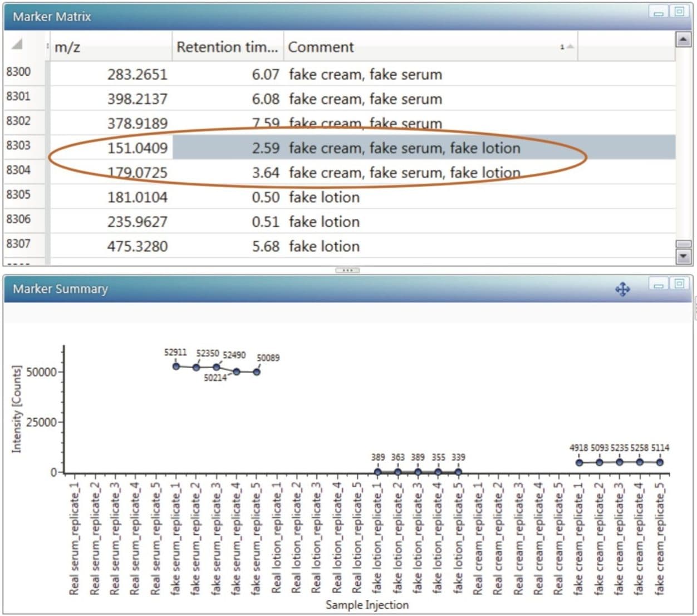Click the fake cream data point labeled 5258
697x616 pixels.
pos(640,462)
